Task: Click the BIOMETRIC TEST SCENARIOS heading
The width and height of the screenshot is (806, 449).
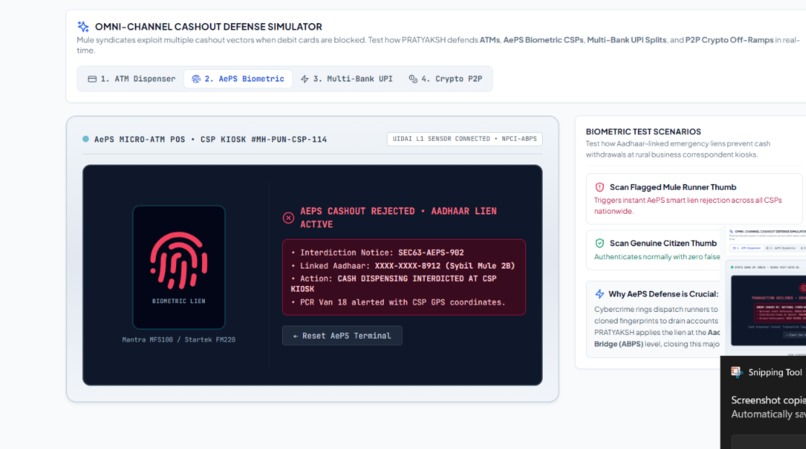Action: click(x=643, y=132)
